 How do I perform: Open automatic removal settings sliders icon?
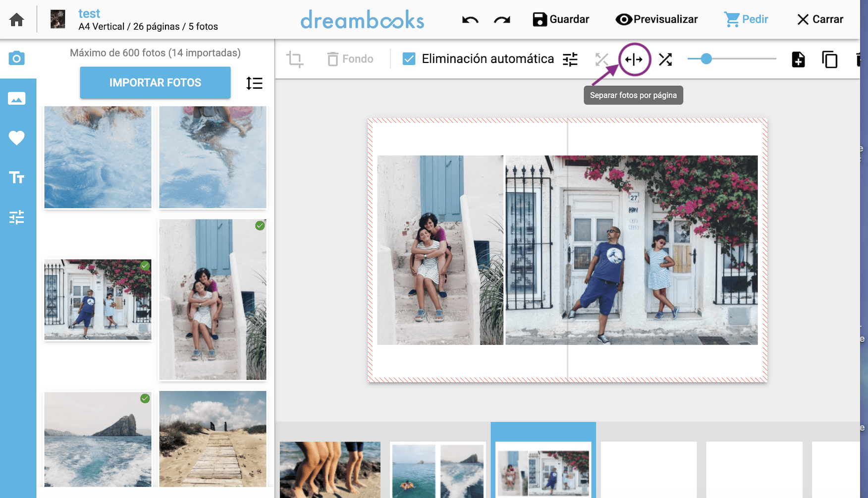pyautogui.click(x=570, y=59)
